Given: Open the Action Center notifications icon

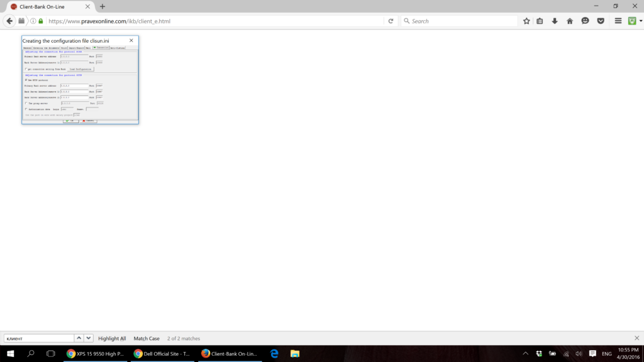Looking at the screenshot, I should pos(592,353).
